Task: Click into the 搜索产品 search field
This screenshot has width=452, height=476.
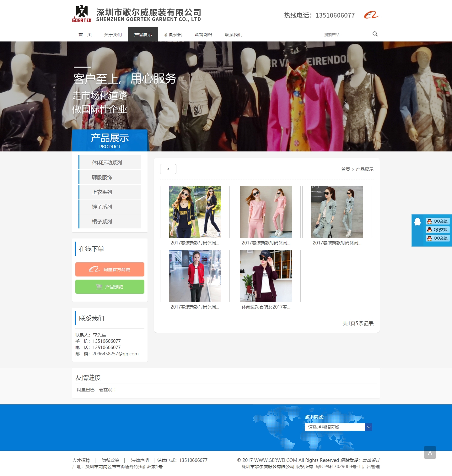Action: [347, 35]
